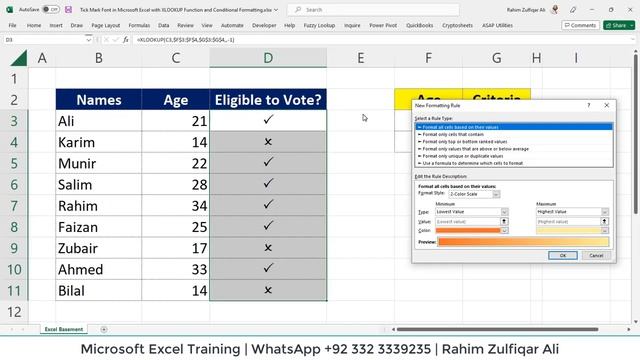This screenshot has height=360, width=640.
Task: Click the vertical scroll down arrow
Action: (636, 322)
